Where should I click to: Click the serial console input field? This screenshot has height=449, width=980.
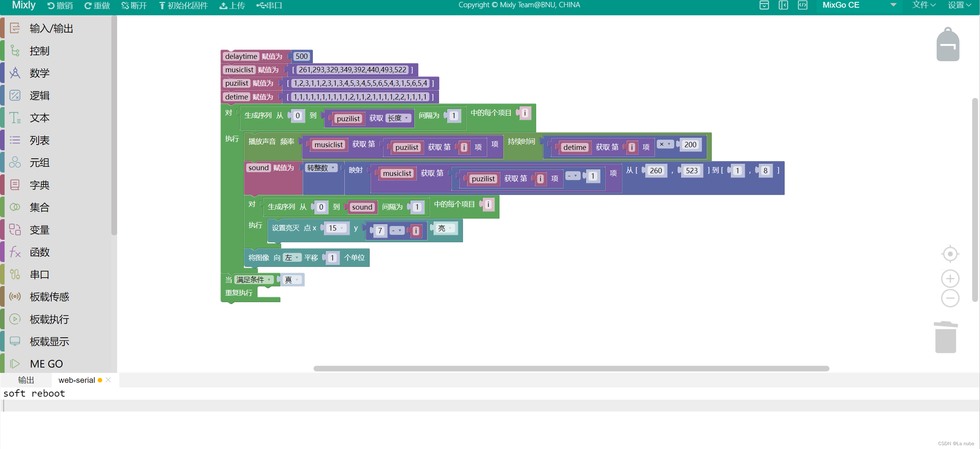tap(490, 406)
